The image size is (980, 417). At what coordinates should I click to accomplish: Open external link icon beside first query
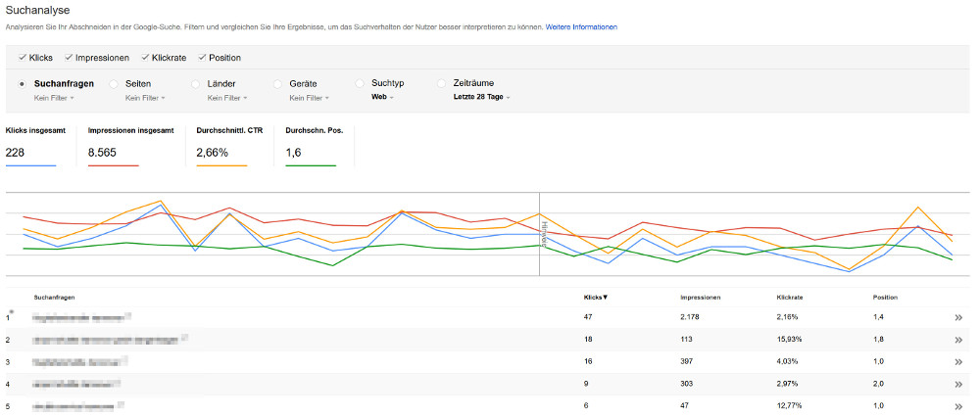(128, 314)
